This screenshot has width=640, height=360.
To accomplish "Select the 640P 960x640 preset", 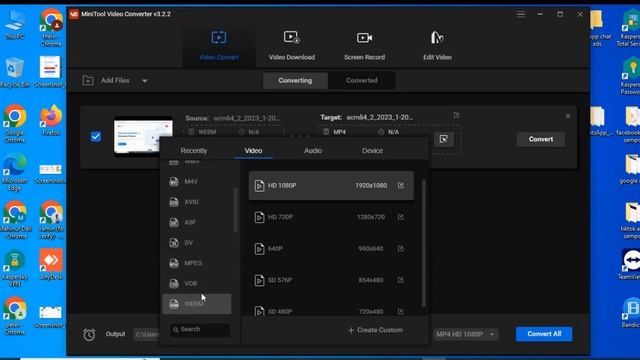I will 331,249.
